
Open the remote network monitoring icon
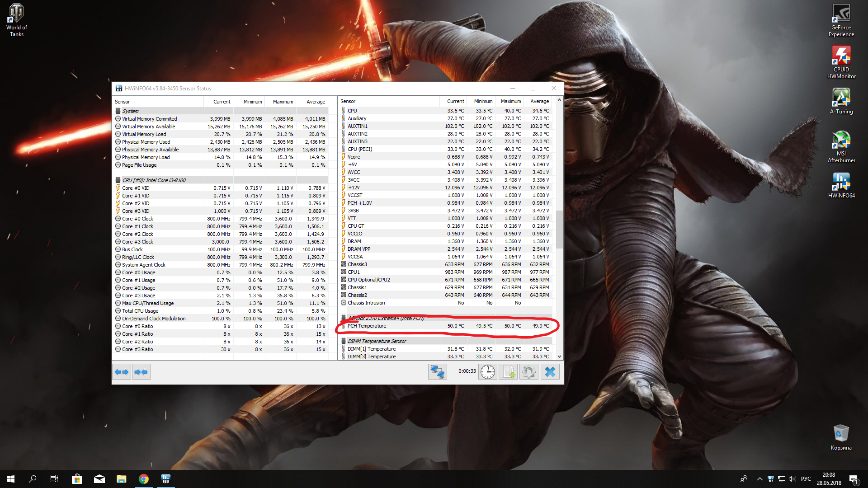[x=437, y=372]
